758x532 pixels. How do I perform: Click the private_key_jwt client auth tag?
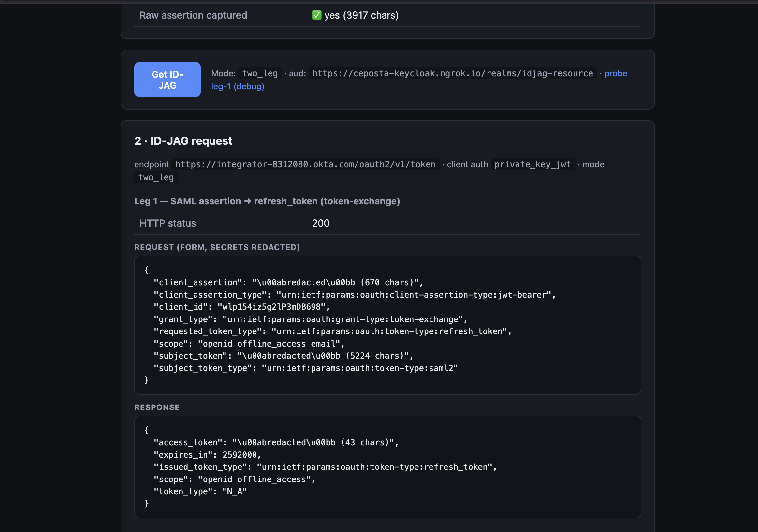[x=532, y=164]
